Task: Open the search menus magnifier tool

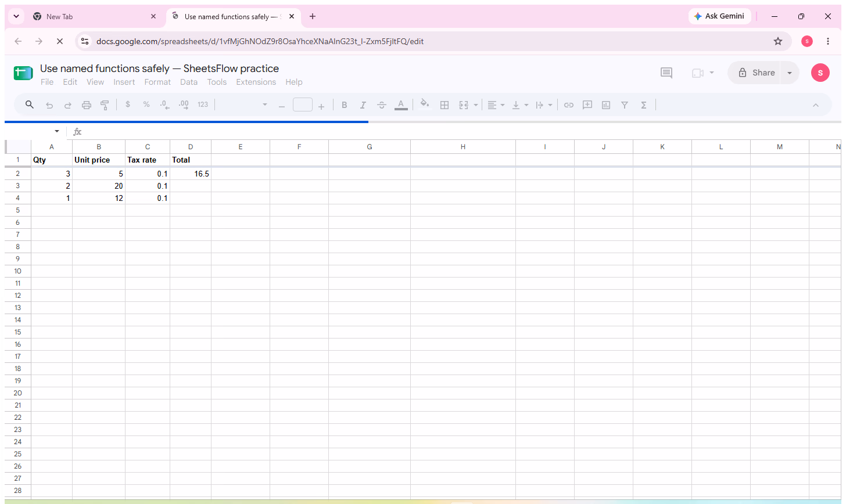Action: (30, 105)
